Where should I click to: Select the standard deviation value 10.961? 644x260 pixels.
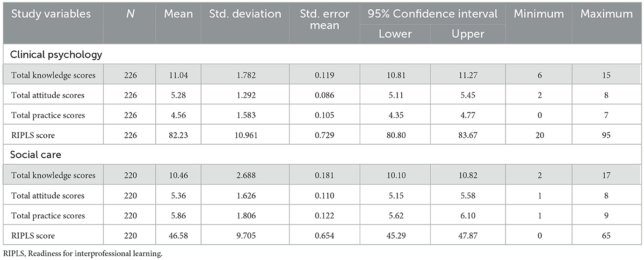click(x=245, y=135)
